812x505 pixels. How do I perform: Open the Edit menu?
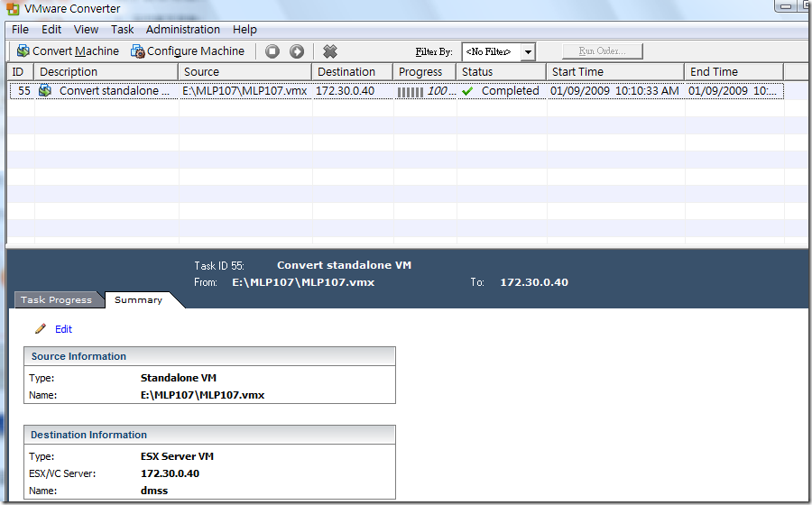[x=51, y=30]
